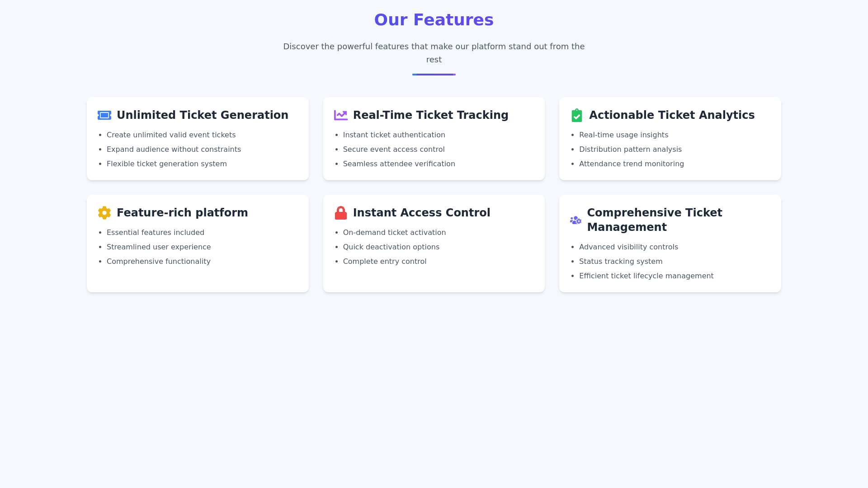The image size is (868, 488).
Task: Click 'Status tracking system' list item
Action: click(x=621, y=262)
